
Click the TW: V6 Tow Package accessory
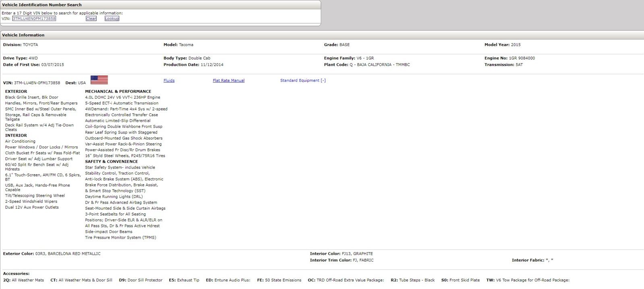click(x=528, y=280)
